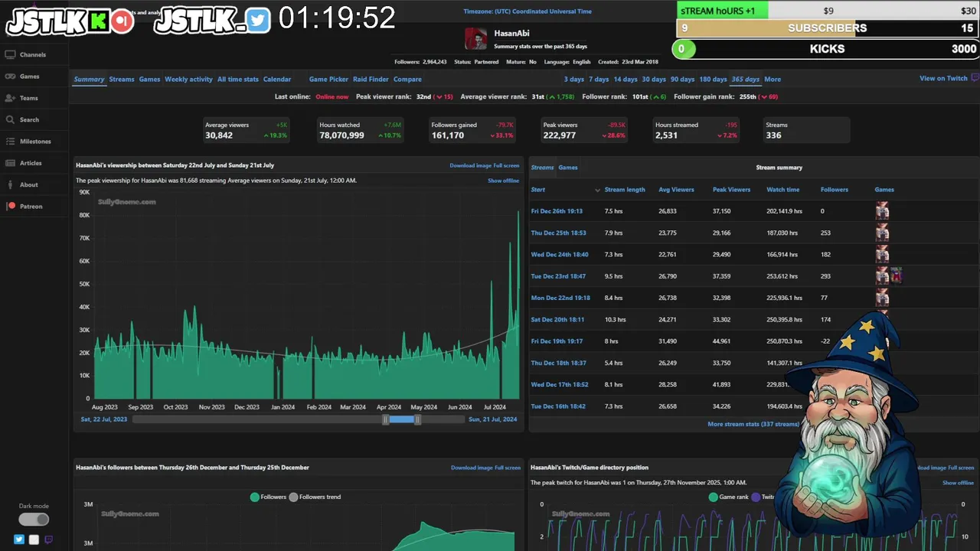Toggle Show offline on the viewership chart
980x551 pixels.
(504, 181)
